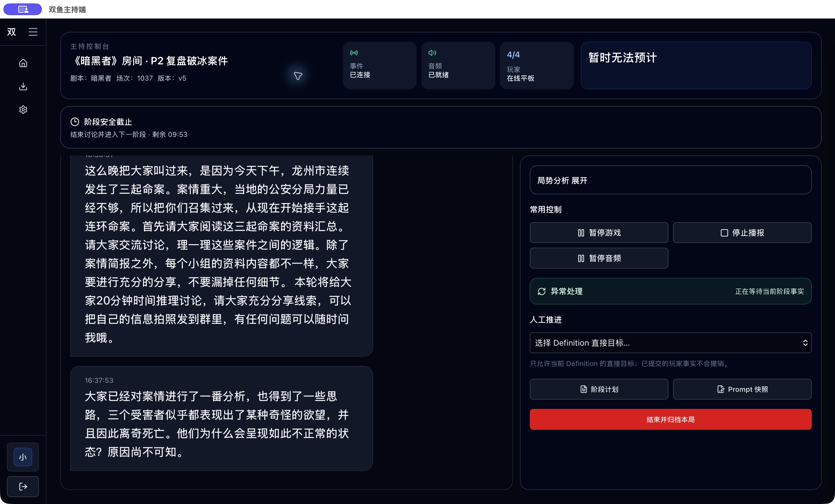The image size is (835, 504).
Task: Stop broadcast via 停止播报
Action: [x=742, y=233]
